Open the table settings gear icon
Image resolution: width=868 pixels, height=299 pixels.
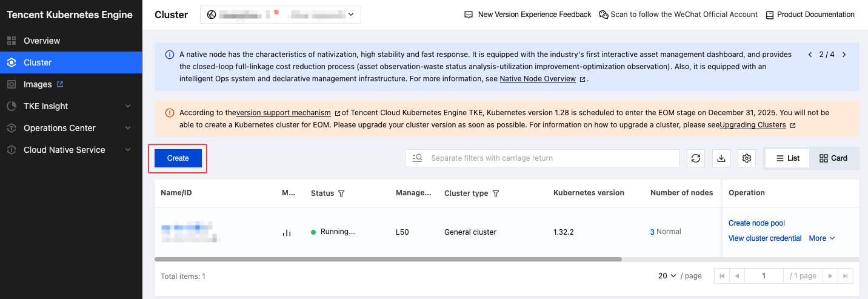[747, 158]
